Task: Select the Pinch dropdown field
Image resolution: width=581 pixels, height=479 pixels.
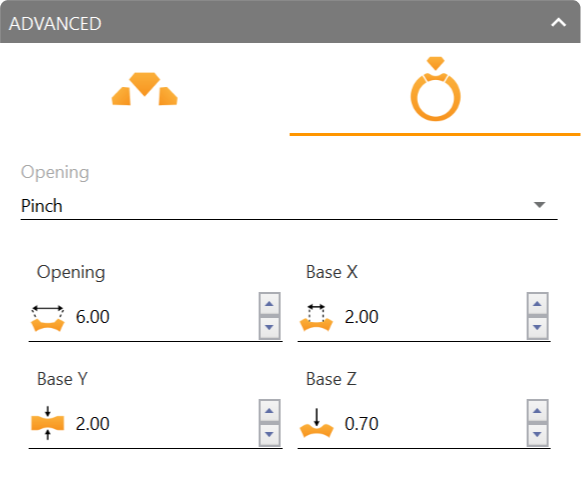Action: tap(289, 206)
